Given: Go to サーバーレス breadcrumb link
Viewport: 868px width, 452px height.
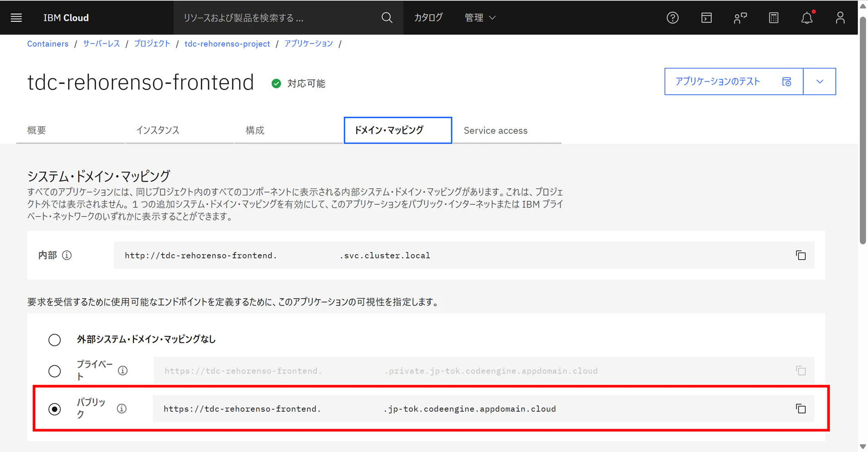Looking at the screenshot, I should click(x=101, y=44).
